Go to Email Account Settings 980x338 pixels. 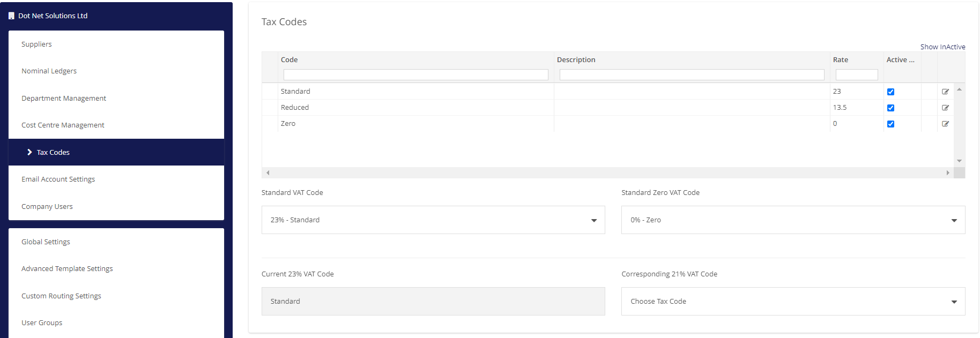coord(58,179)
